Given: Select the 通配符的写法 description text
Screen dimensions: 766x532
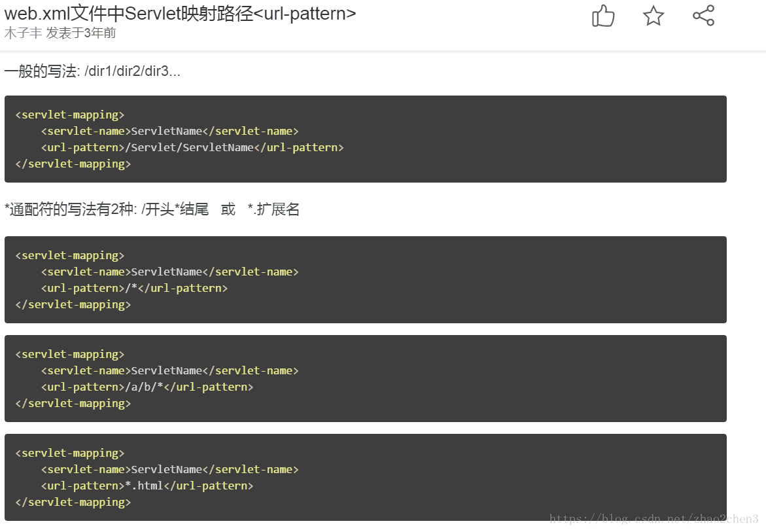Looking at the screenshot, I should pos(152,209).
